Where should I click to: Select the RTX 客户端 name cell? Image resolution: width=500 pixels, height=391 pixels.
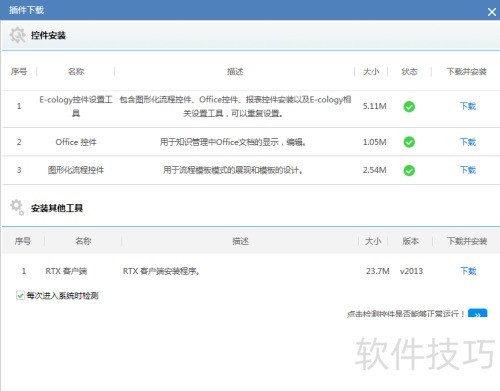[x=66, y=271]
